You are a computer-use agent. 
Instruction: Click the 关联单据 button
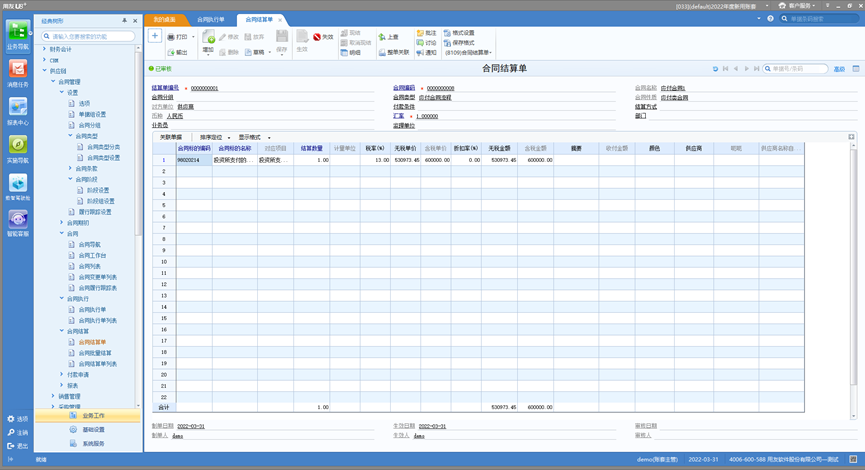[170, 137]
